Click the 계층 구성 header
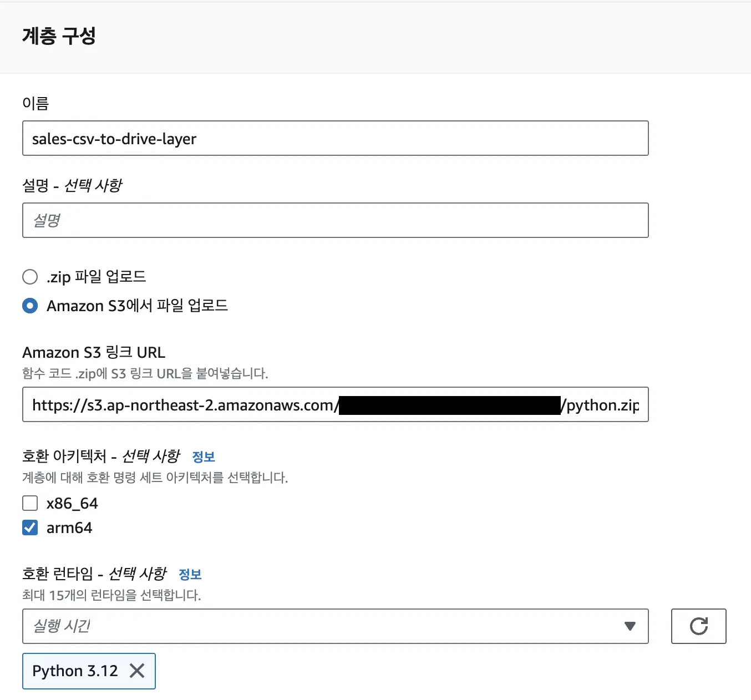 (x=59, y=35)
